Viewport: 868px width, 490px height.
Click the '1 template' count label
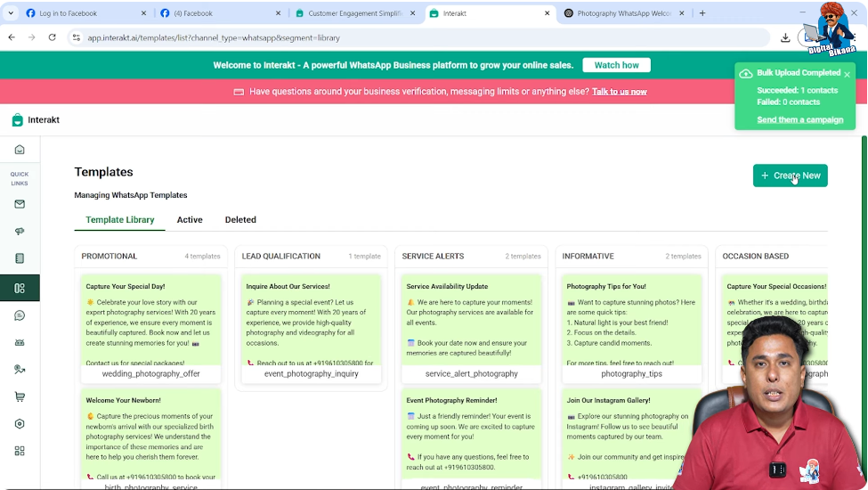(x=364, y=257)
